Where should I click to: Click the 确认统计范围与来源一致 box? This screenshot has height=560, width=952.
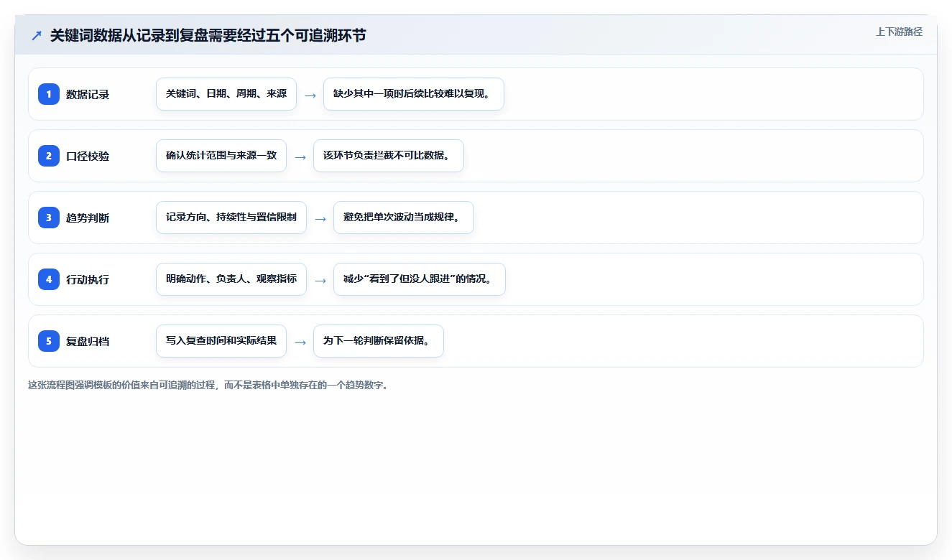coord(221,156)
